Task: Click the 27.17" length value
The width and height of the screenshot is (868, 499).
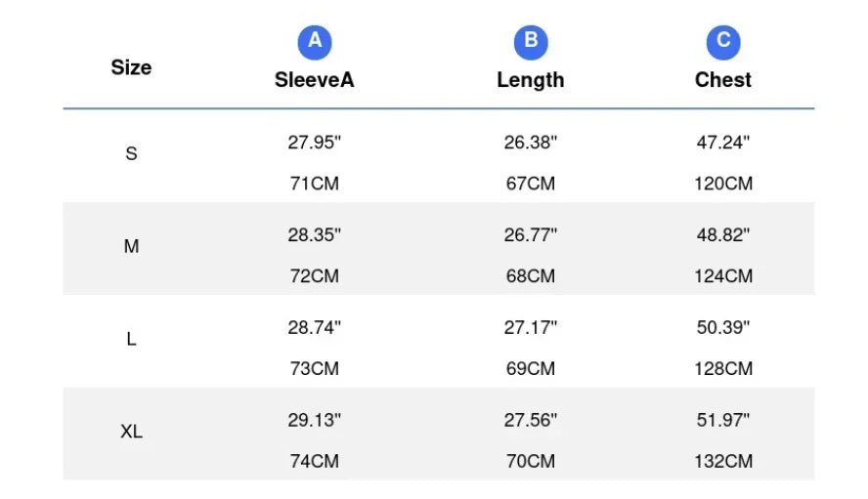Action: coord(531,327)
